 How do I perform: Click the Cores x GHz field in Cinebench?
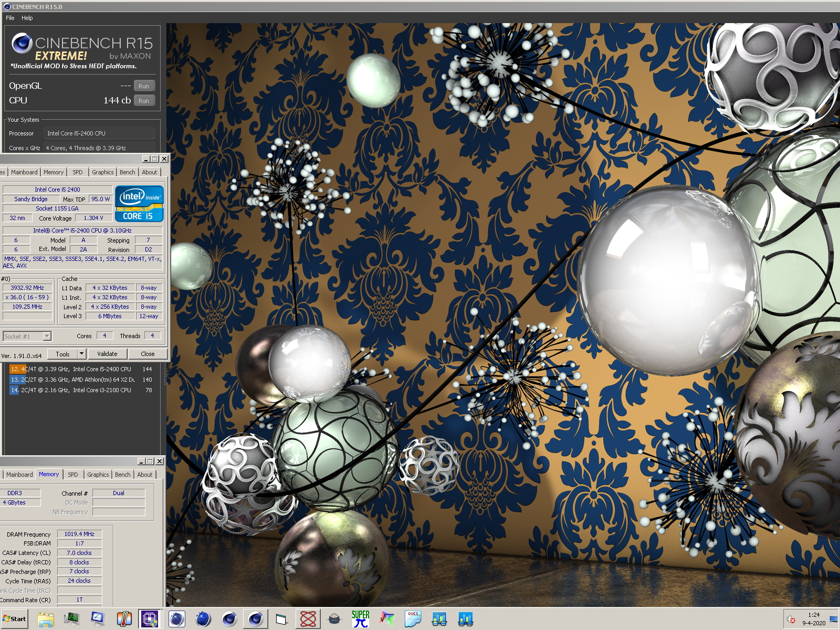(99, 148)
